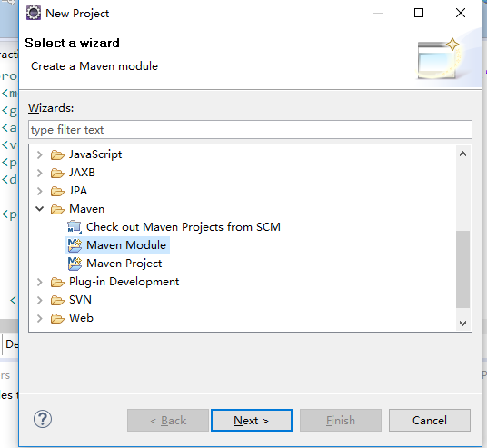Click the SVN folder icon
The height and width of the screenshot is (448, 487).
pos(57,300)
